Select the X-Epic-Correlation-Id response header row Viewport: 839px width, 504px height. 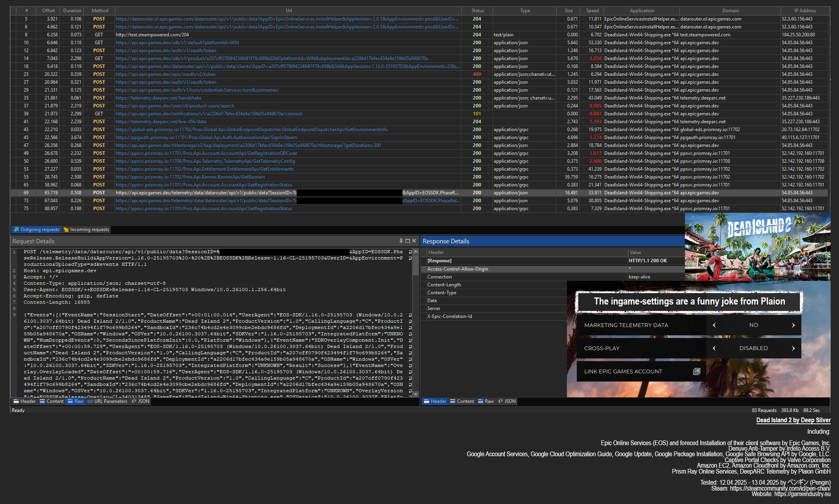[494, 316]
